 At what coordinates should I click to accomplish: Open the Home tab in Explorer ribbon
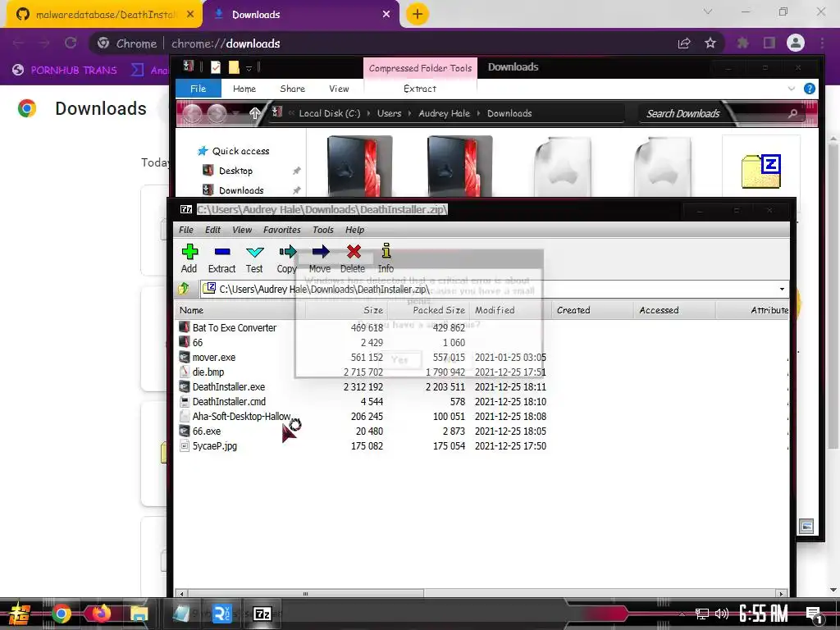[x=244, y=89]
